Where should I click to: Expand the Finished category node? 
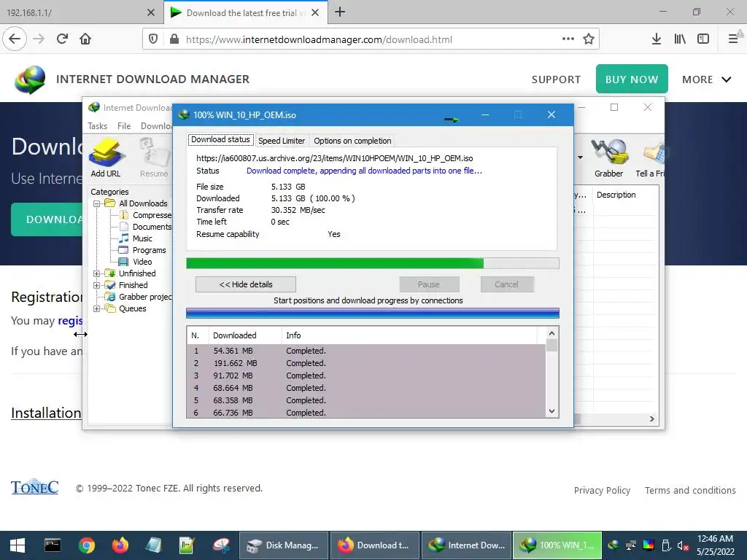[96, 285]
